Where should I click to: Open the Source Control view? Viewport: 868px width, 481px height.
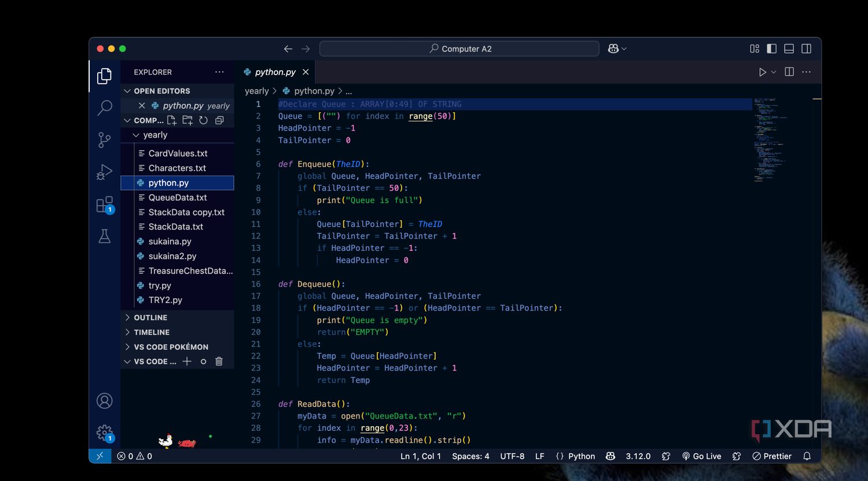pyautogui.click(x=105, y=140)
